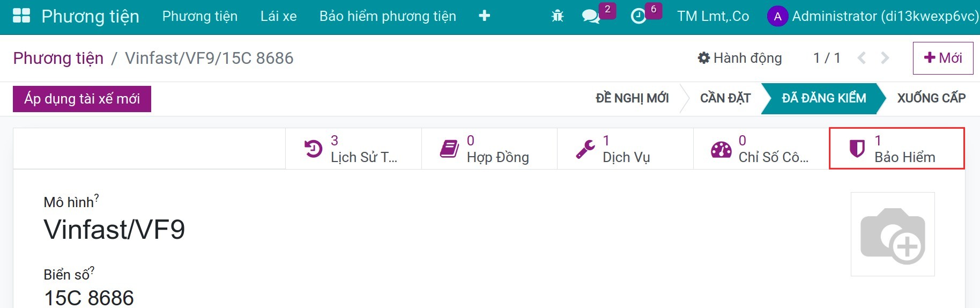
Task: Open Lái xe menu
Action: tap(279, 16)
